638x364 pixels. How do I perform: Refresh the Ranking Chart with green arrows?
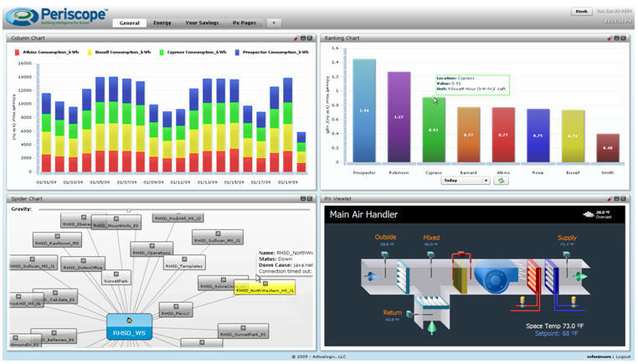coord(502,181)
